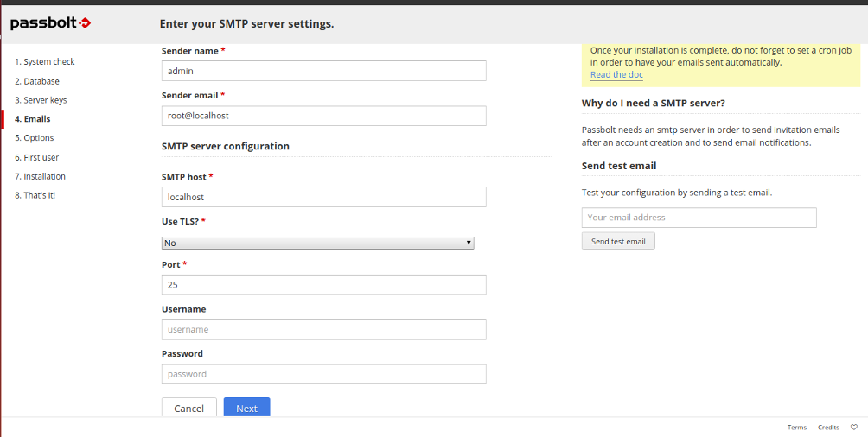Open the Credits link
The height and width of the screenshot is (437, 868).
pos(829,427)
